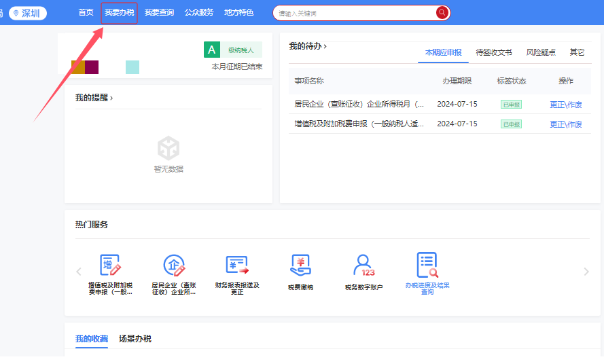
Task: Click the green A credit rating badge
Action: coord(212,50)
